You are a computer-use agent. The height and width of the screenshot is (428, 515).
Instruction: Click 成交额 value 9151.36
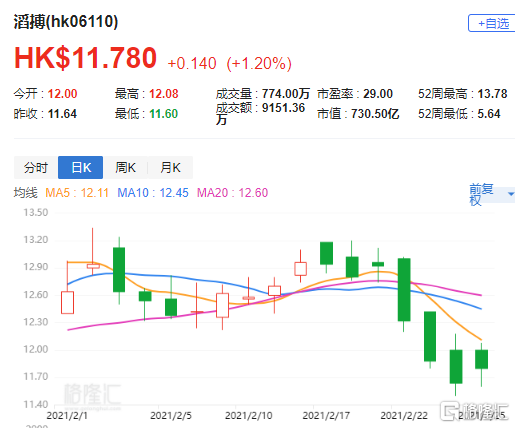pos(283,108)
